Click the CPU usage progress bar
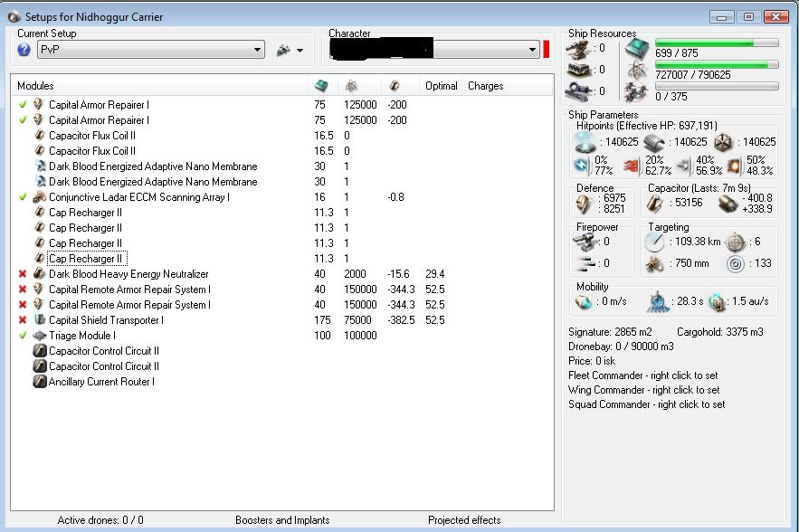 [717, 43]
